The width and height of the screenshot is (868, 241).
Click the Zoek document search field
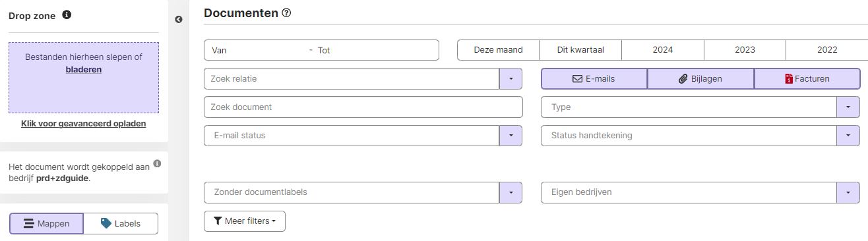[x=363, y=107]
